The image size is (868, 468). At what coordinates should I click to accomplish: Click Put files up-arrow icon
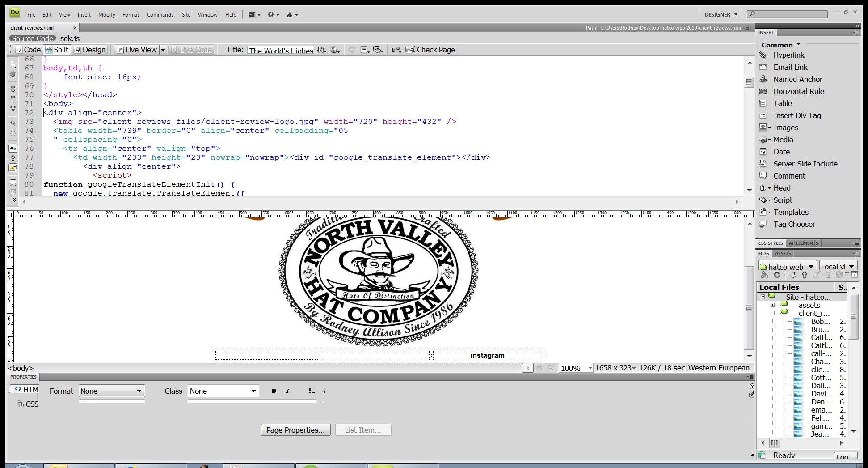tap(805, 275)
